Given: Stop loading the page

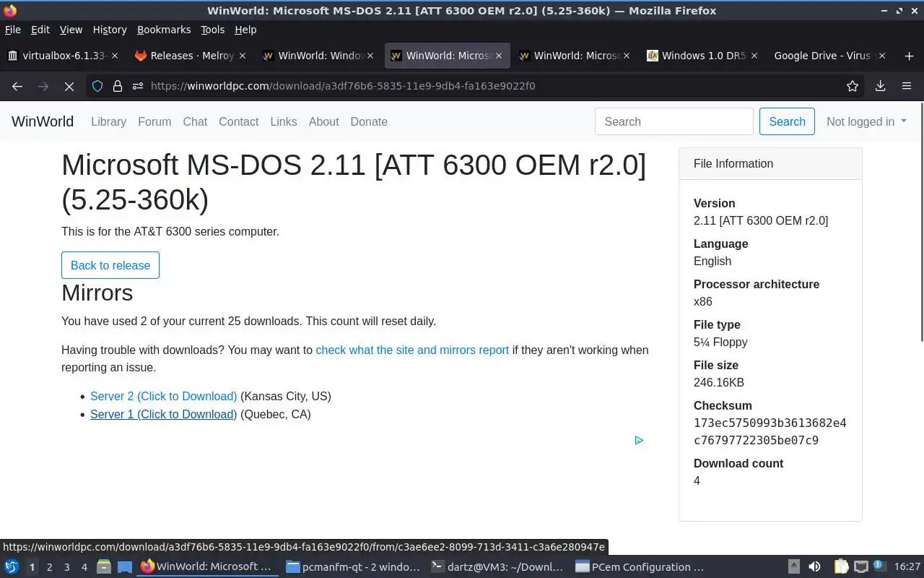Looking at the screenshot, I should coord(69,86).
